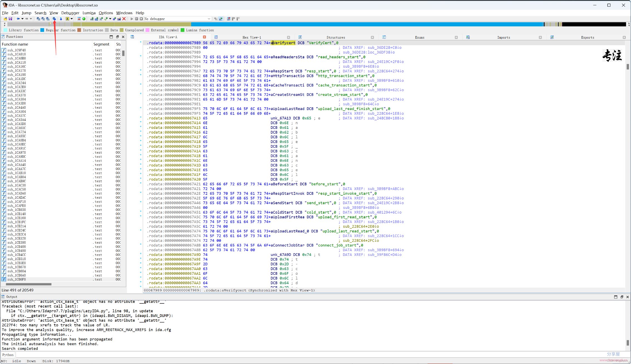Click the Python console language button
Screen dimensions: 631x364
point(8,355)
